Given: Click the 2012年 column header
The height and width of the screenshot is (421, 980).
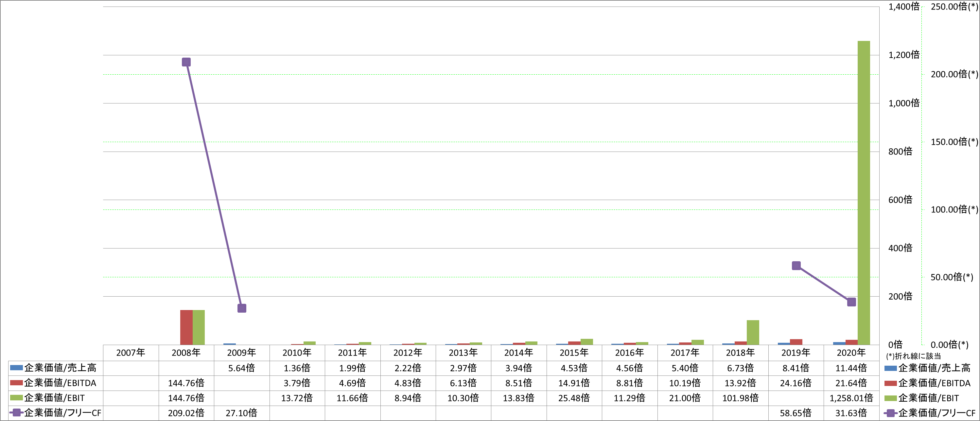Looking at the screenshot, I should pyautogui.click(x=408, y=353).
